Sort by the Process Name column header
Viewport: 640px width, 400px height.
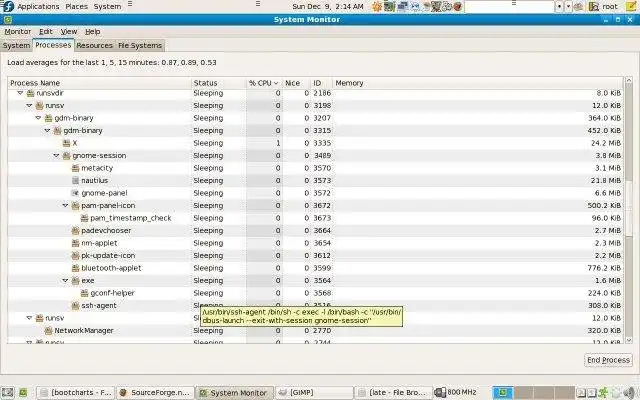[x=99, y=83]
